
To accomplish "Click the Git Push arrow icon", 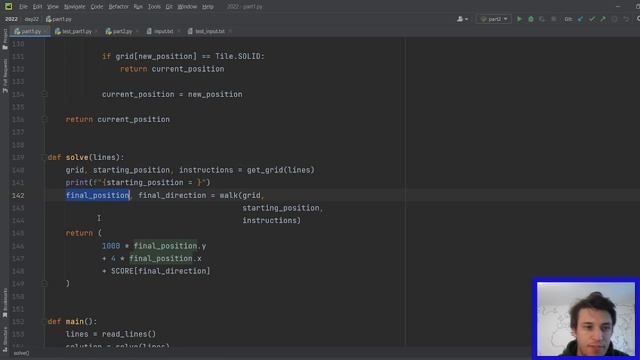I will tap(603, 19).
